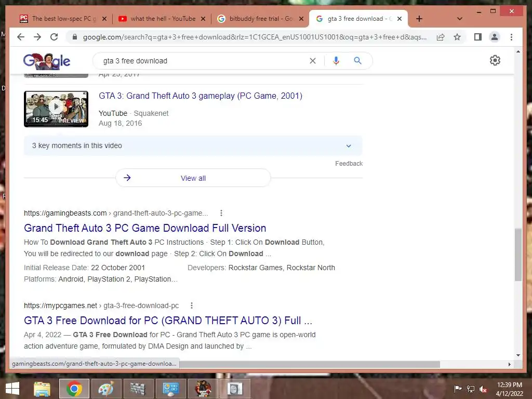The height and width of the screenshot is (399, 532).
Task: Open File Explorer from taskbar
Action: tap(42, 389)
